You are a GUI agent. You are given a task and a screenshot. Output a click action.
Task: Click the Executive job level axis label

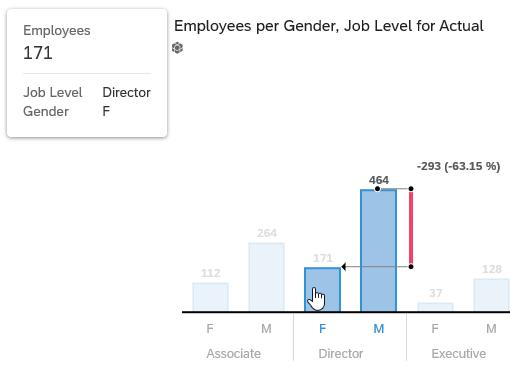[x=459, y=353]
